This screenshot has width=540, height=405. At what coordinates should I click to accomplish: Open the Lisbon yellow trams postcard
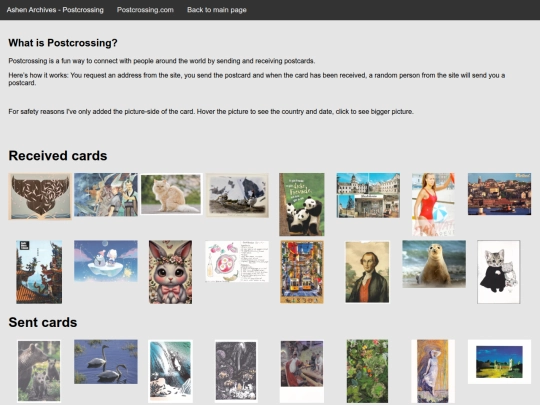[x=302, y=272]
